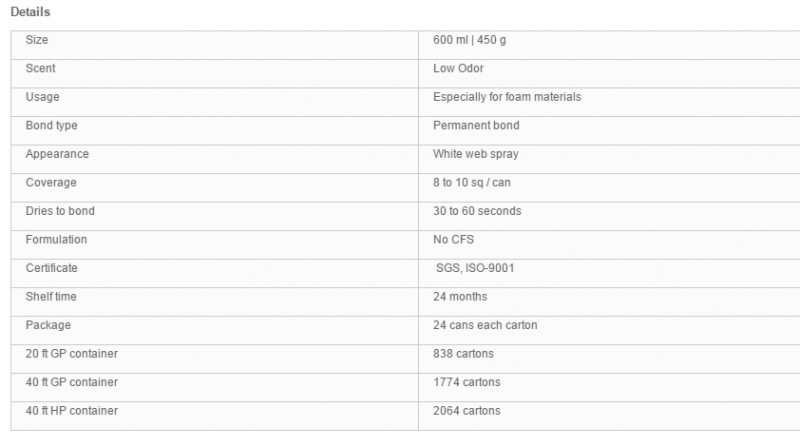Select the Usage row label
Screen dimensions: 800x447
(42, 97)
